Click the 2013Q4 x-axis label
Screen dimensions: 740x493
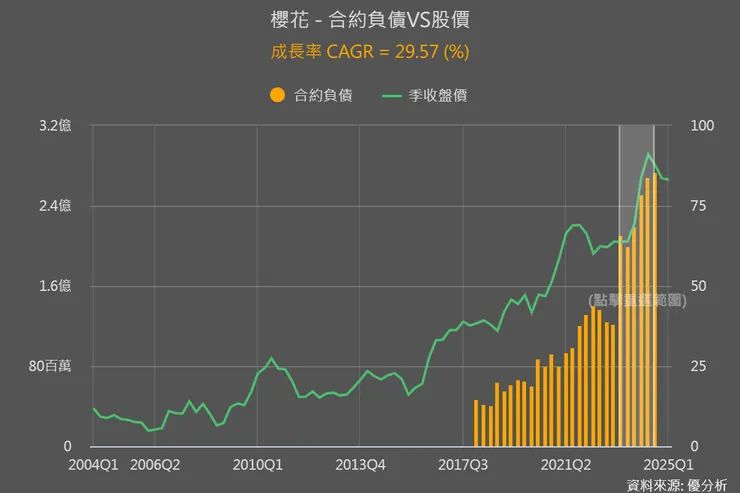(360, 465)
